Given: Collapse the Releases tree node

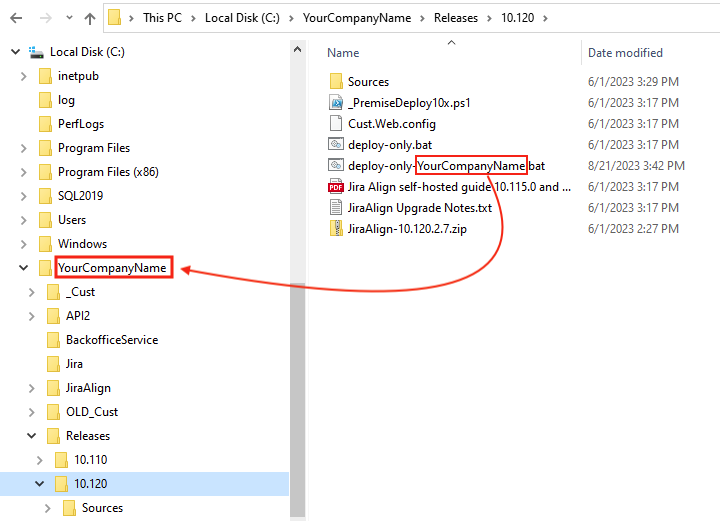Looking at the screenshot, I should pos(31,436).
